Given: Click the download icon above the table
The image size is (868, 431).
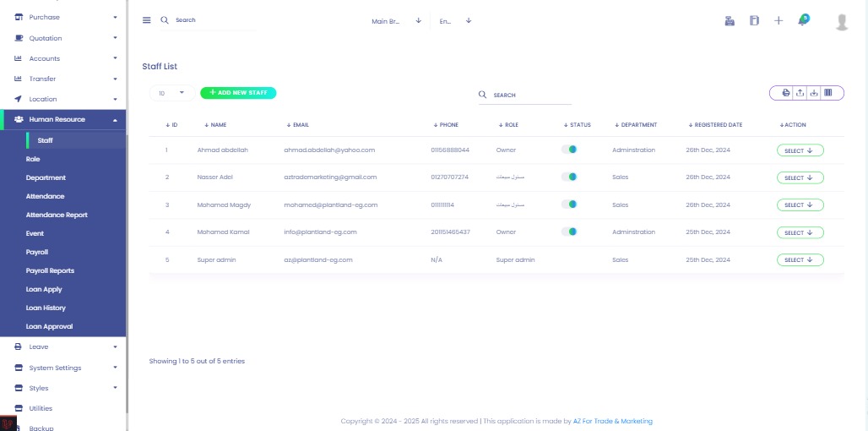Looking at the screenshot, I should click(814, 93).
